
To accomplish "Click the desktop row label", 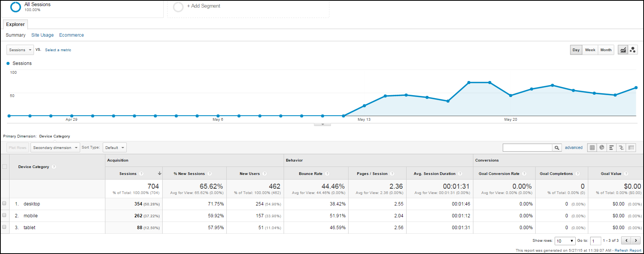I will pyautogui.click(x=32, y=204).
